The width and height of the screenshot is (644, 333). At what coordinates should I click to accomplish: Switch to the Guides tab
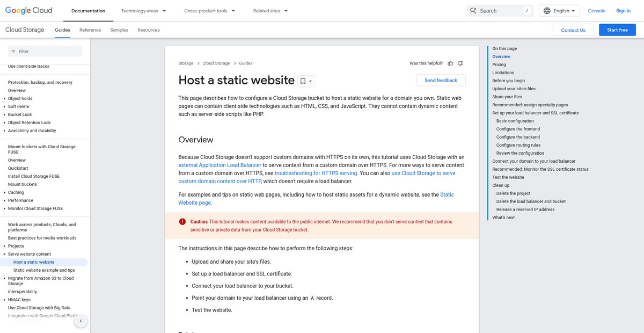62,30
